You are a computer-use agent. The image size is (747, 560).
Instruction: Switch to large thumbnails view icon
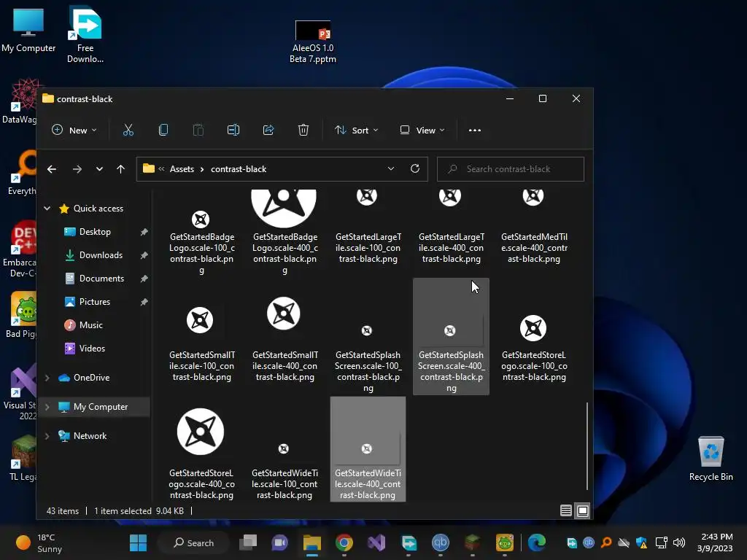(x=583, y=510)
